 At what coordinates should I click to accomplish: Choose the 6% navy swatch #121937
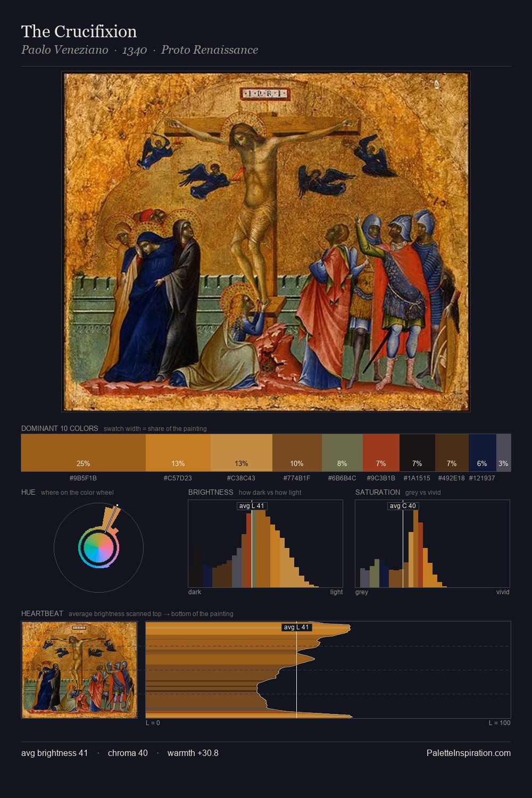pyautogui.click(x=483, y=453)
